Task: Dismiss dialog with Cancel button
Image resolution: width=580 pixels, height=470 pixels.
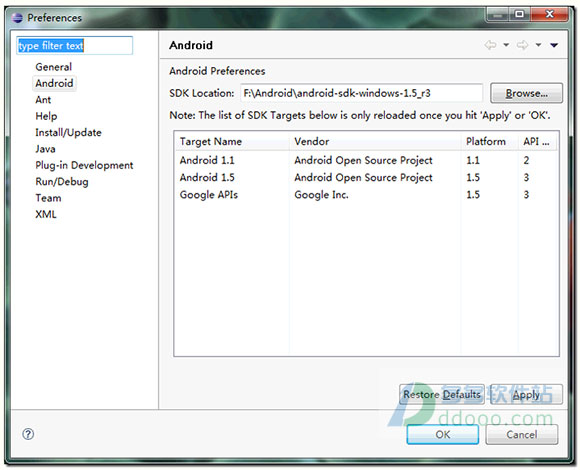Action: 522,435
